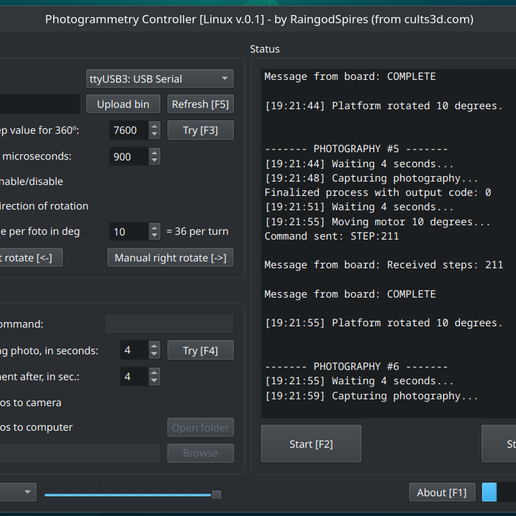Click Refresh [F5] button

coord(200,104)
